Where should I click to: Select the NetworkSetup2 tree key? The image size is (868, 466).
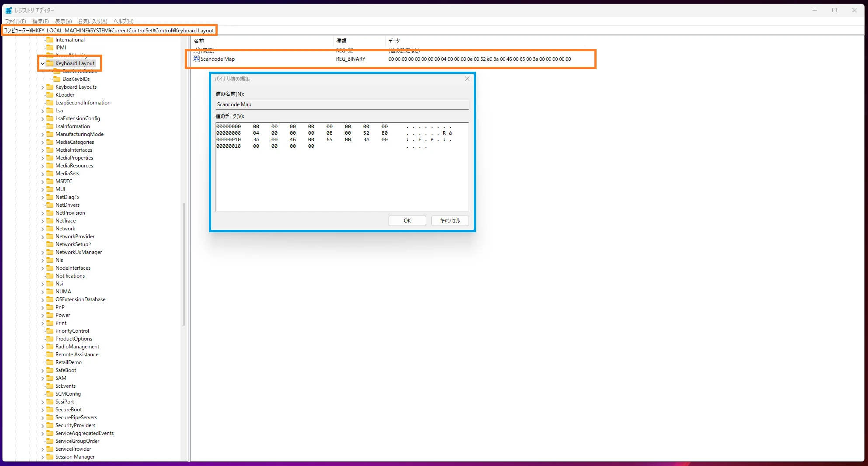(x=73, y=244)
